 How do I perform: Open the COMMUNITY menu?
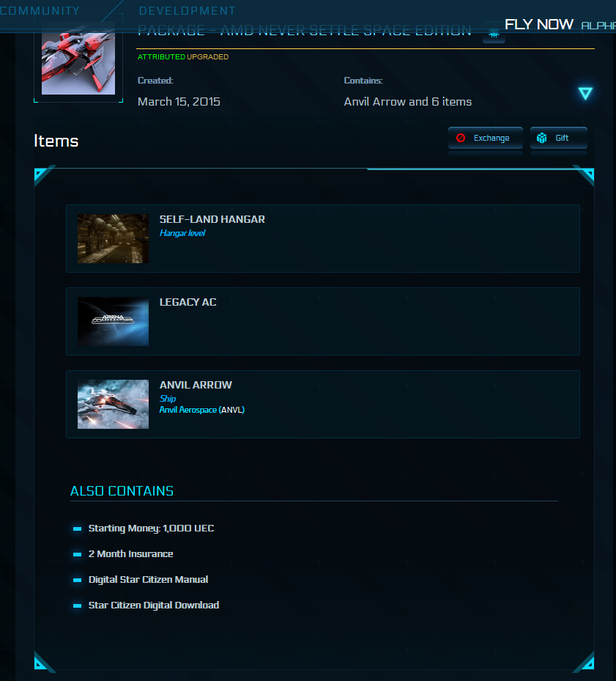40,10
